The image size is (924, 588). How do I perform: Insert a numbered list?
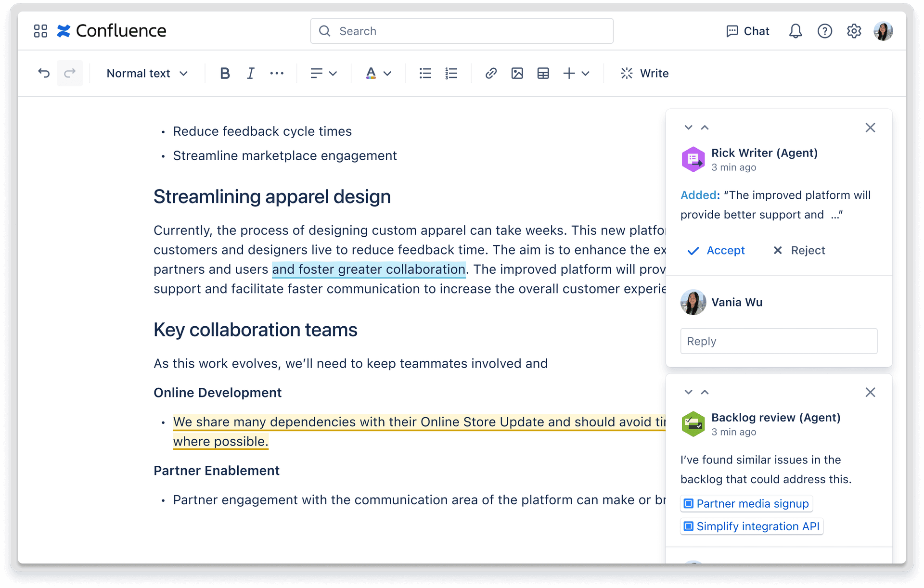pos(451,73)
